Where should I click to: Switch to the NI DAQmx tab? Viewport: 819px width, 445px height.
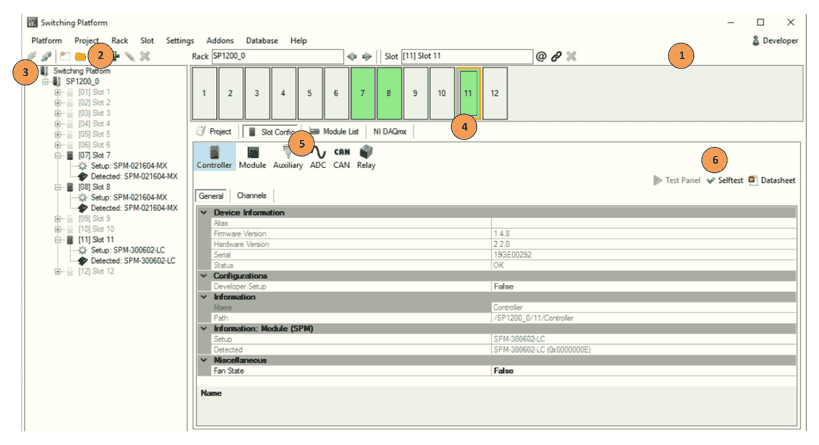pyautogui.click(x=390, y=132)
